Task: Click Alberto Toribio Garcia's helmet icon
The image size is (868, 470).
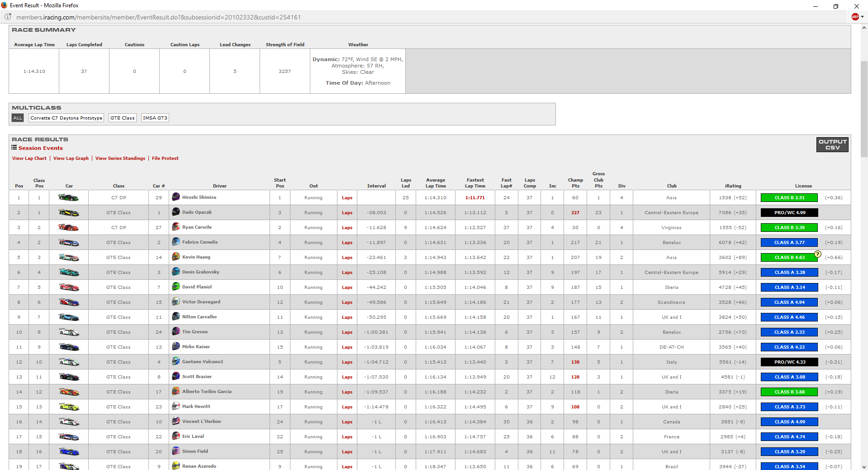Action: coord(176,391)
